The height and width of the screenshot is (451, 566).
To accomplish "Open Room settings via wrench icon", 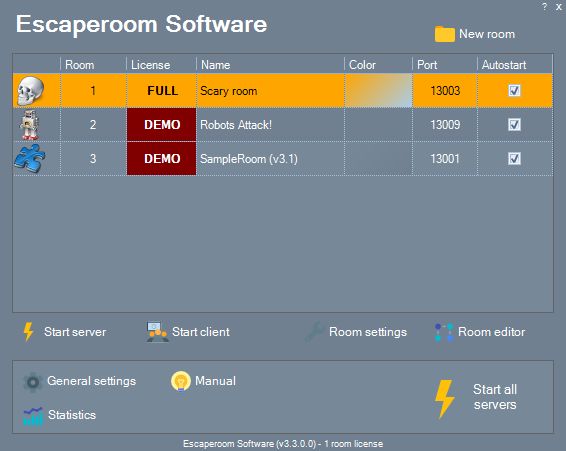I will coord(314,331).
